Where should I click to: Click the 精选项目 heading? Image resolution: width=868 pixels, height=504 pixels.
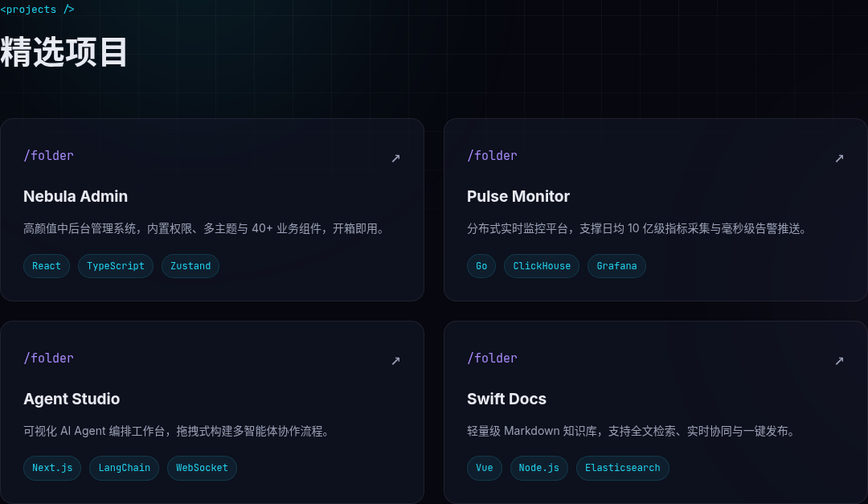point(63,52)
